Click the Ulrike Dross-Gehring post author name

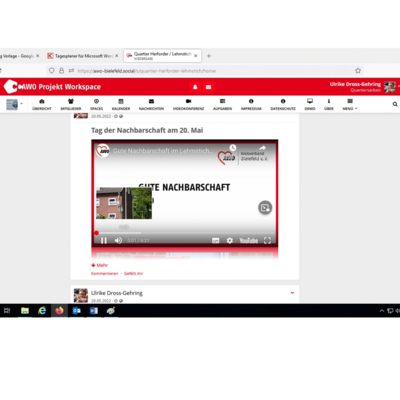click(x=117, y=293)
